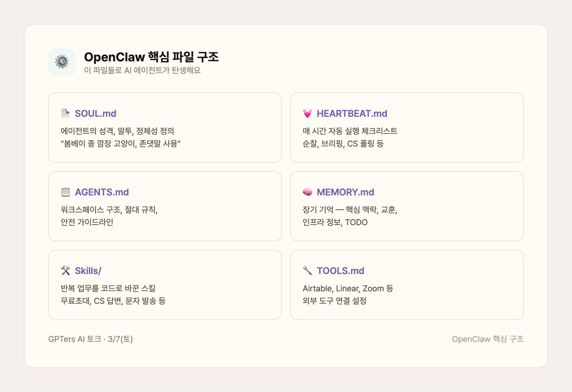This screenshot has width=572, height=392.
Task: Click the gear icon beside the title
Action: 62,62
